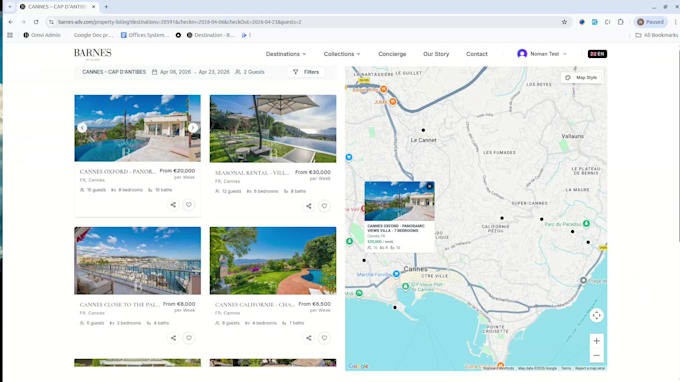The height and width of the screenshot is (382, 680).
Task: Switch language with EN toggle
Action: click(597, 54)
